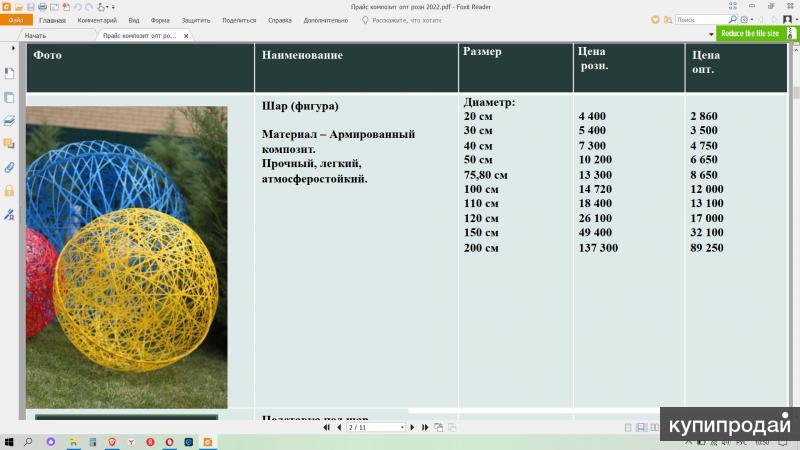Click the tell-me field with the lightbulb

(x=402, y=20)
